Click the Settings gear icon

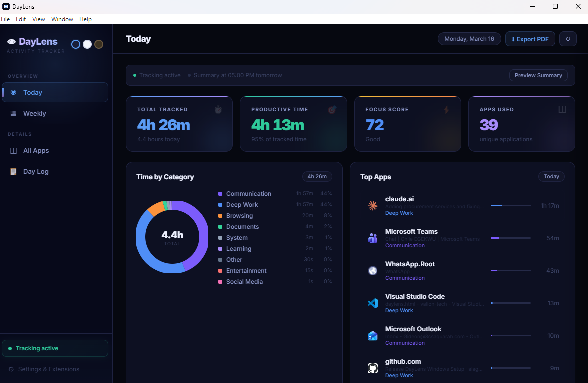(11, 369)
